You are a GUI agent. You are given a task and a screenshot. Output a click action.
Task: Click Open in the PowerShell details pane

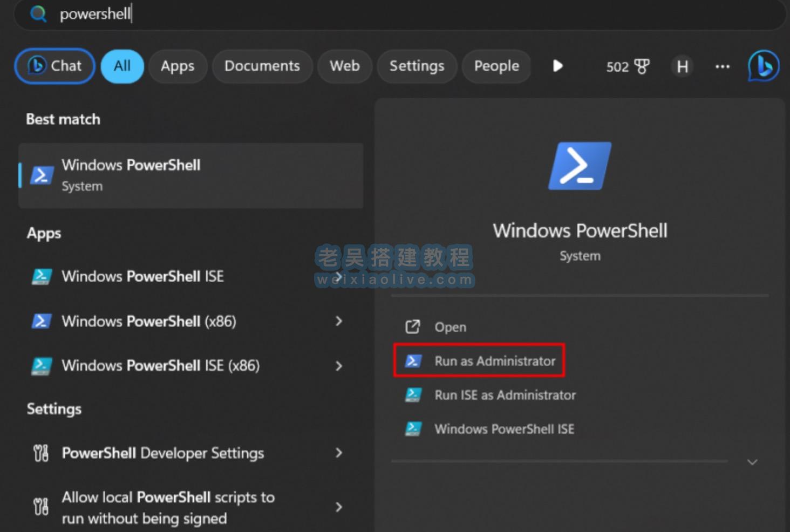pyautogui.click(x=450, y=327)
